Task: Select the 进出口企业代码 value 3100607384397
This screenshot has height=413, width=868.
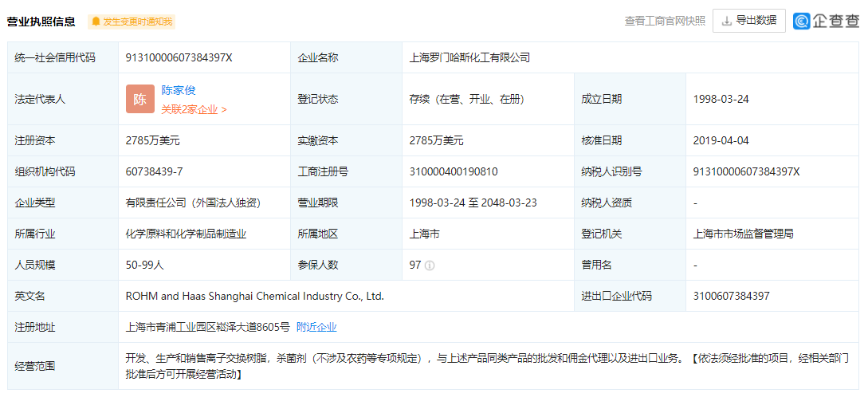Action: (x=731, y=296)
